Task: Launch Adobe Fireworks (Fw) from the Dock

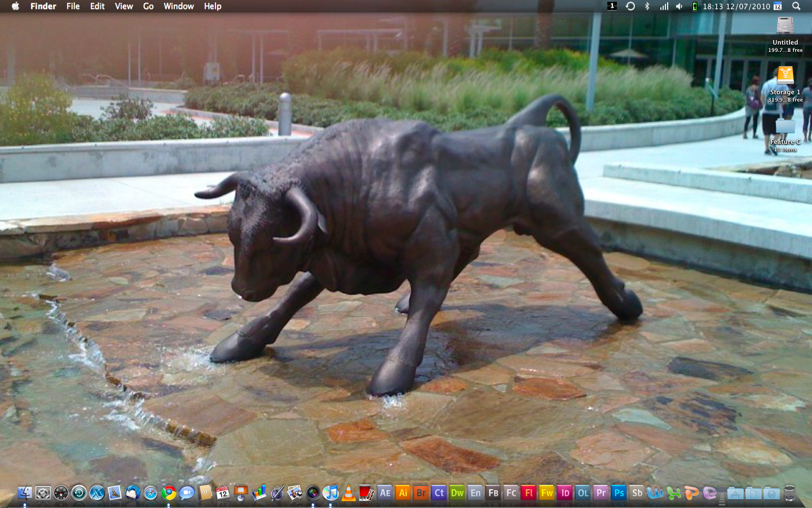Action: (547, 493)
